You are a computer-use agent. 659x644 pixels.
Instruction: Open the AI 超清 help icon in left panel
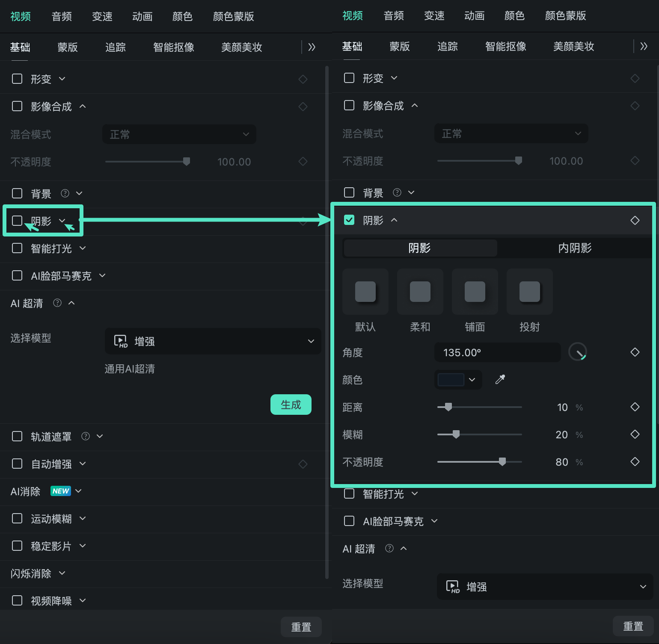point(57,303)
